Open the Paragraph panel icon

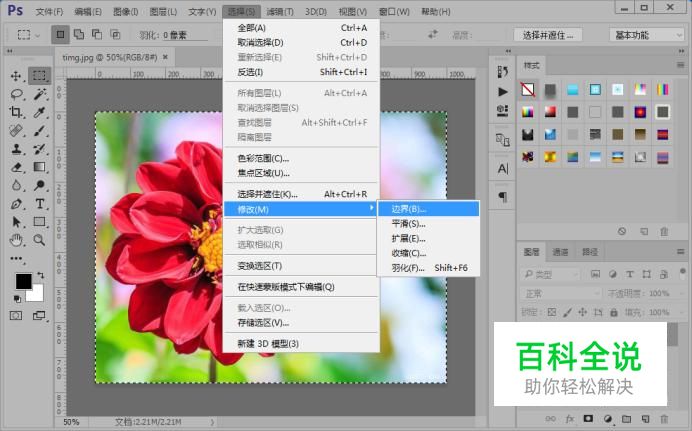point(503,197)
